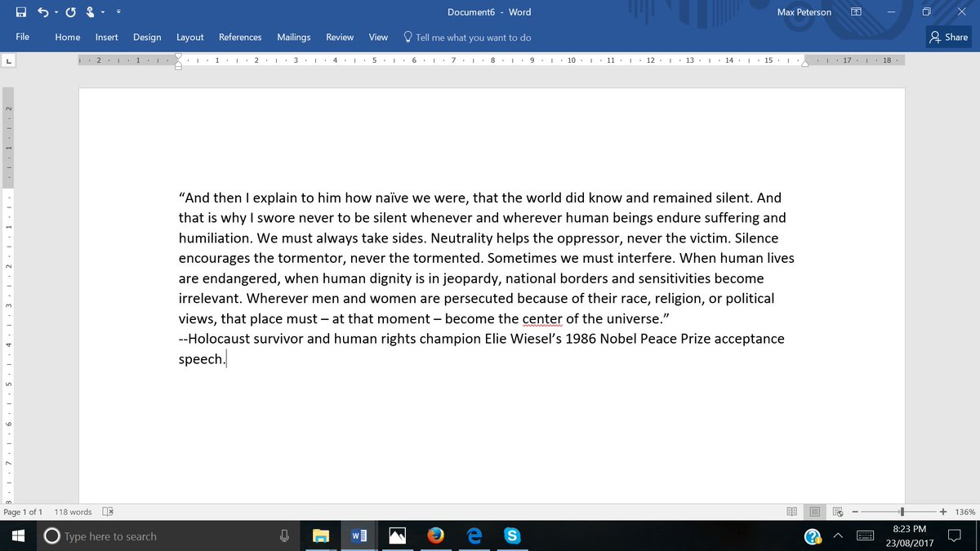
Task: Activate the Cortana microphone icon
Action: click(284, 536)
